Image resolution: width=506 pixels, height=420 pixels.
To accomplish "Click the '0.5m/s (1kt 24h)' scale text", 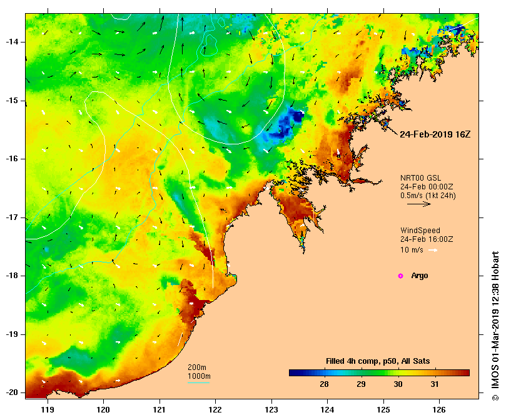I will click(428, 196).
